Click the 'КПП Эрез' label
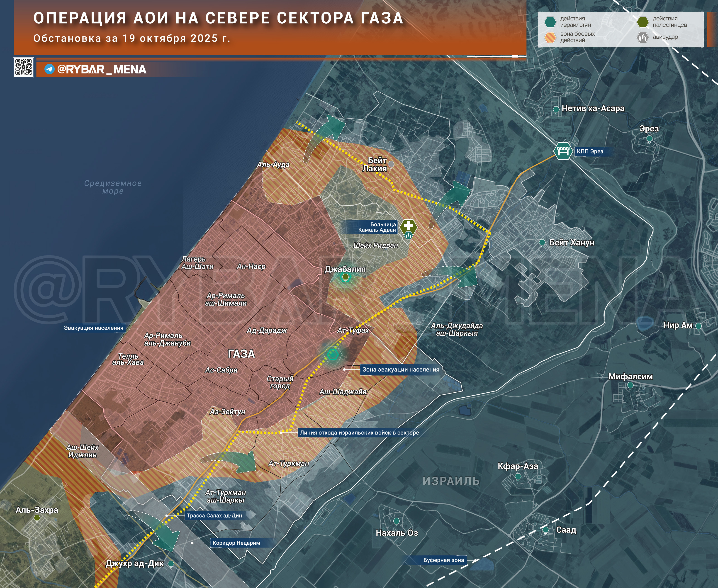Image resolution: width=718 pixels, height=588 pixels. pyautogui.click(x=590, y=151)
